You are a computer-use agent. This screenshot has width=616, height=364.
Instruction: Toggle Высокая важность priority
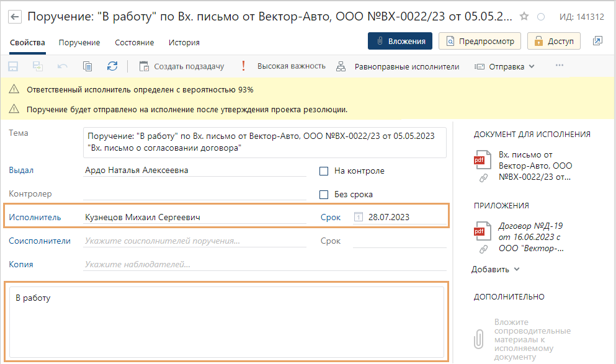point(284,66)
